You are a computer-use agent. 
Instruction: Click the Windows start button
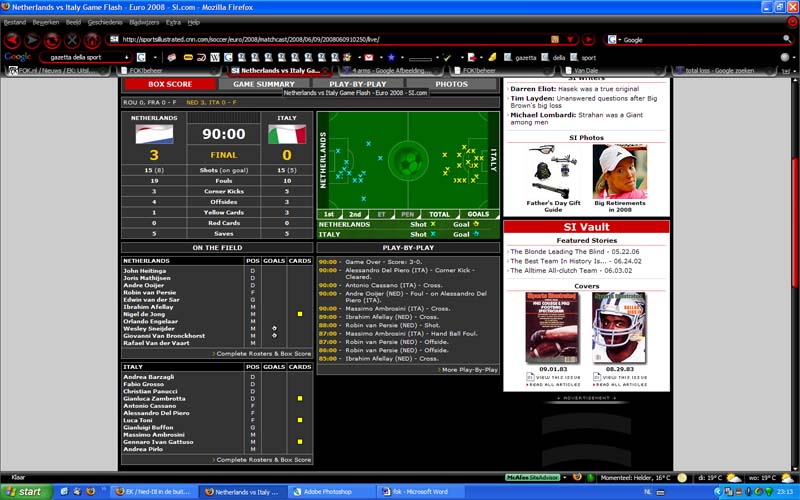coord(26,492)
